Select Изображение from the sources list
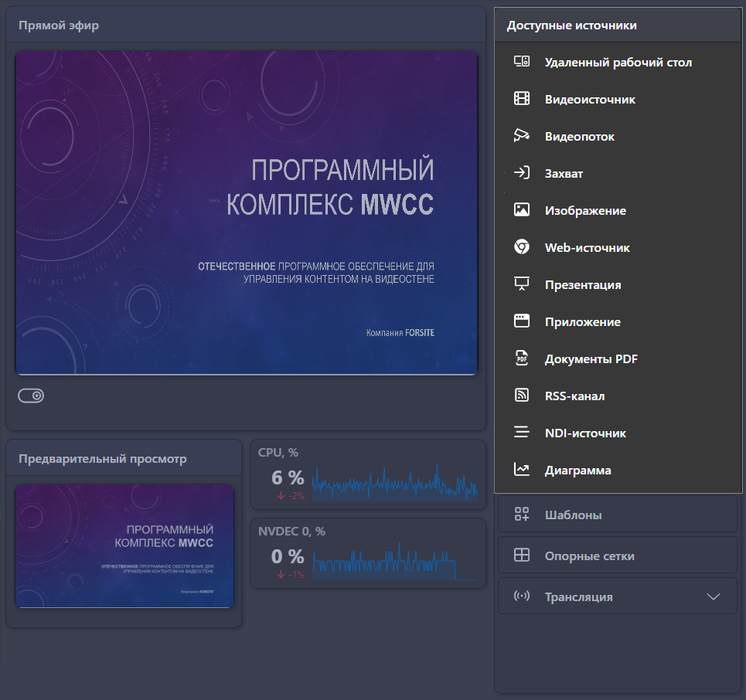The image size is (746, 700). (x=618, y=210)
